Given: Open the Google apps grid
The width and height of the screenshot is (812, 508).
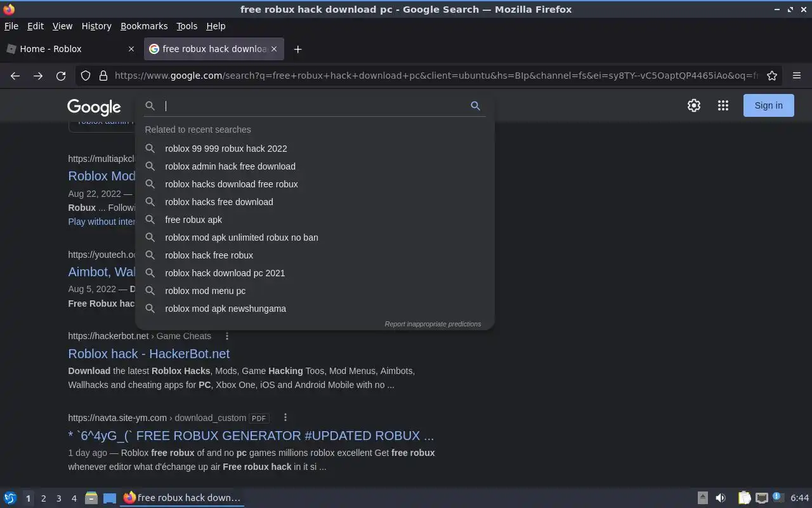Looking at the screenshot, I should coord(723,105).
